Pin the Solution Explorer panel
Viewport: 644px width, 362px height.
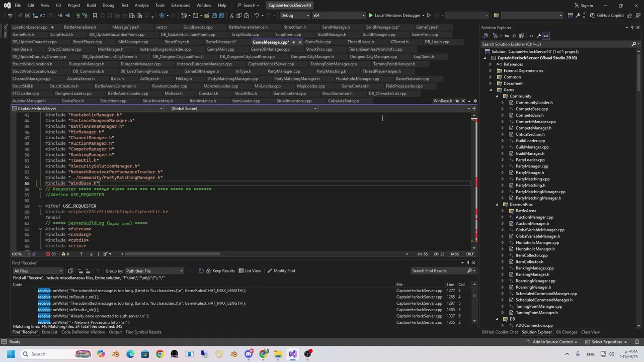(632, 28)
